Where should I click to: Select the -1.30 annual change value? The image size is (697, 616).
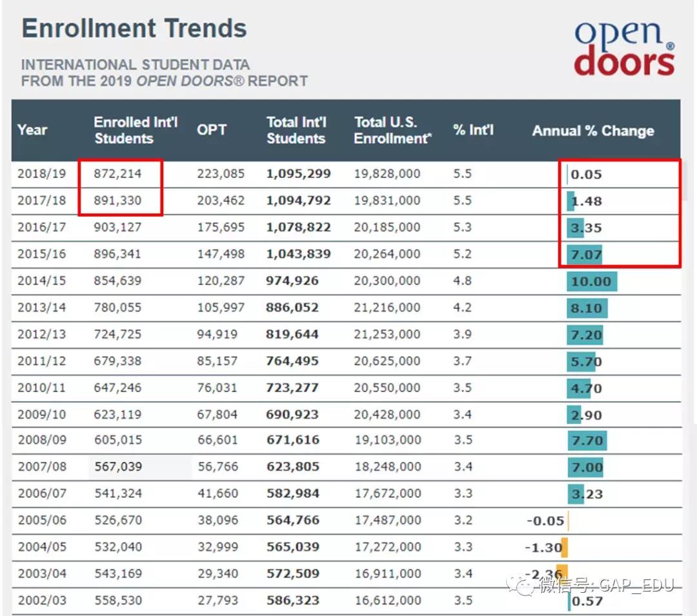point(543,548)
